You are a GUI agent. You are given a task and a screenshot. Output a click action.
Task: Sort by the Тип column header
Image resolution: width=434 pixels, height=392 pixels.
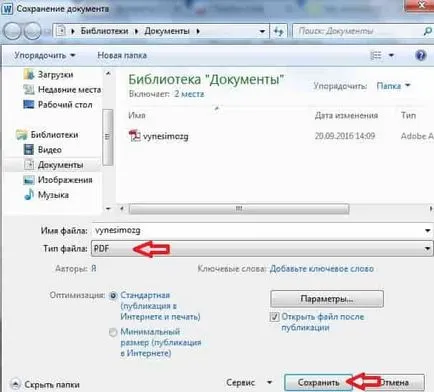click(408, 115)
